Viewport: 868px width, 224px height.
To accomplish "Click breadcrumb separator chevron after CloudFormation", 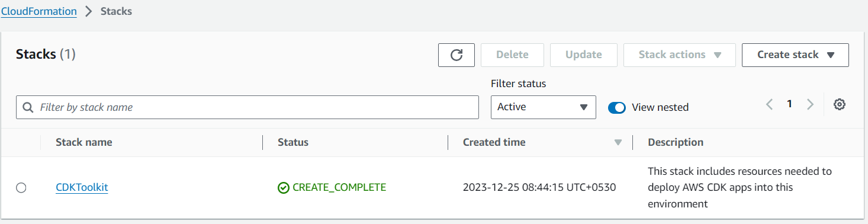I will point(89,11).
